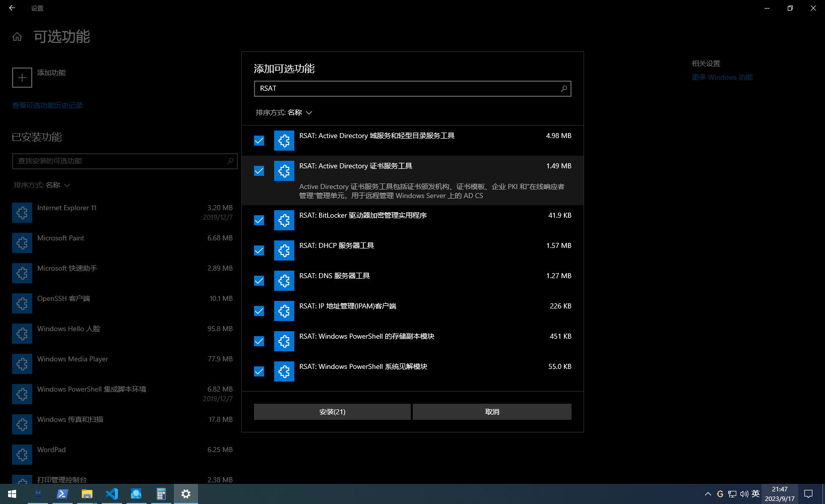Click the 安装(21) install button
The width and height of the screenshot is (825, 504).
pos(332,412)
